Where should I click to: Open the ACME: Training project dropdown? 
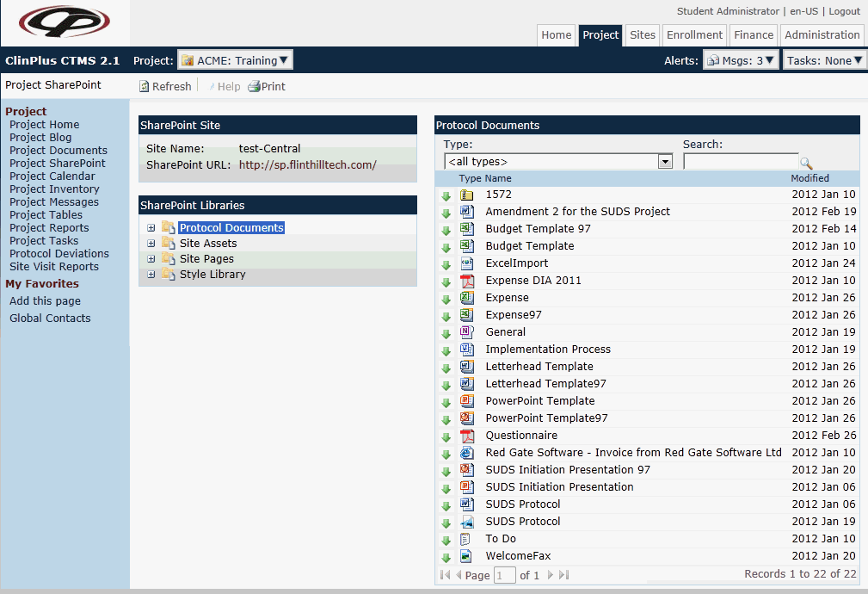coord(235,60)
